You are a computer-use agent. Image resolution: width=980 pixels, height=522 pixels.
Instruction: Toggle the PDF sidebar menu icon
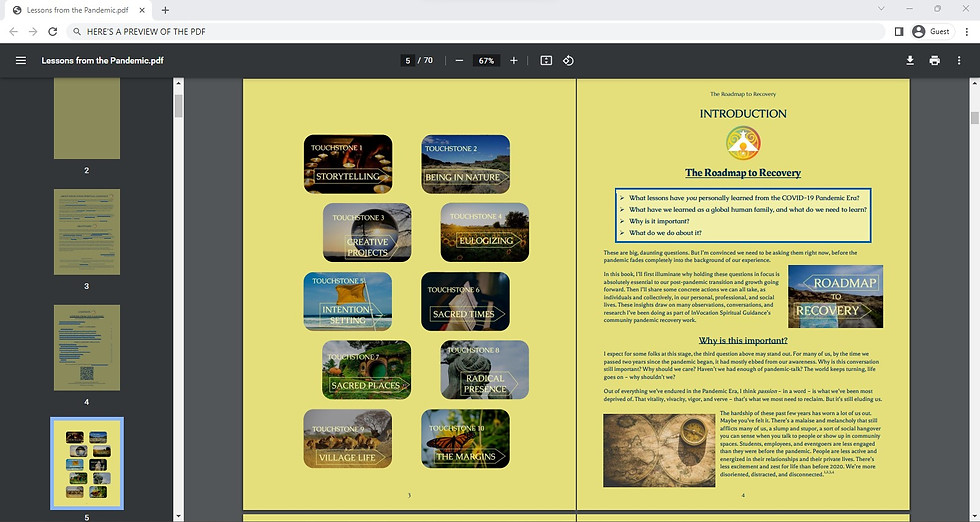point(21,61)
